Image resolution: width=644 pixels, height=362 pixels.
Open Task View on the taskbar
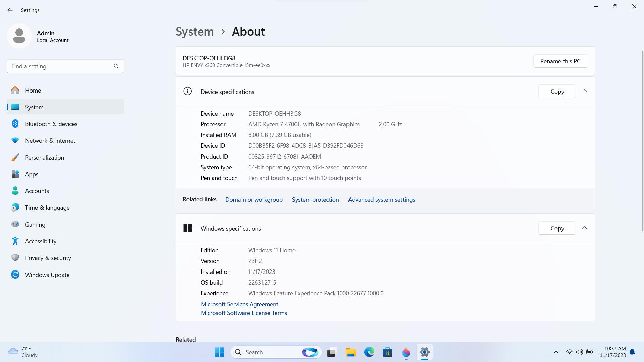coord(331,352)
